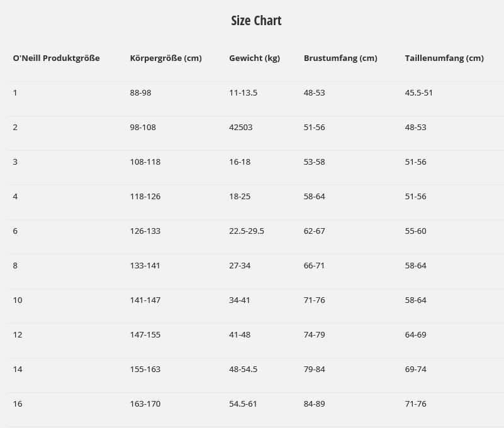The width and height of the screenshot is (504, 428).
Task: Select the 45.5-51 waist measurement cell
Action: point(418,93)
